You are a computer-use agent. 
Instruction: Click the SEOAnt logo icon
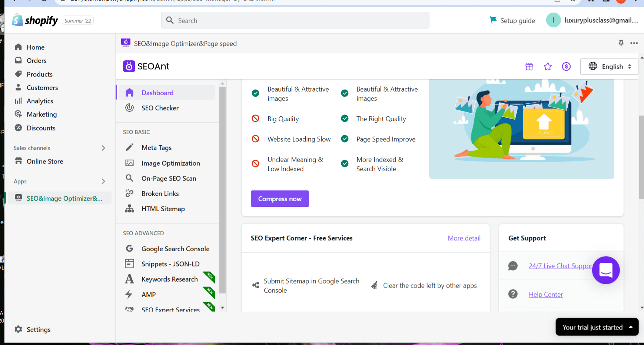tap(129, 66)
